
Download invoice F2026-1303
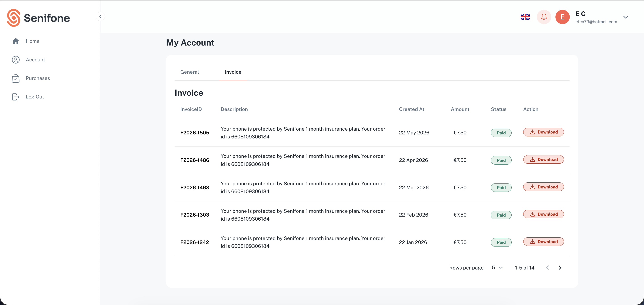tap(544, 214)
